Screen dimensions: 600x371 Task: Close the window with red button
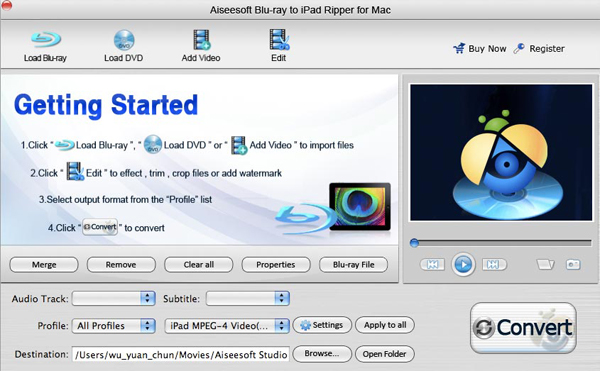coord(7,5)
